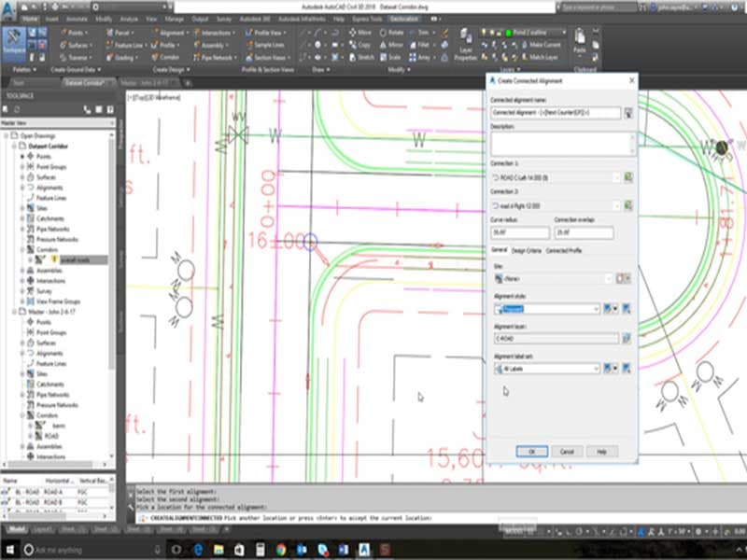Open the Annotate ribbon tab
The image size is (747, 560).
(x=78, y=19)
